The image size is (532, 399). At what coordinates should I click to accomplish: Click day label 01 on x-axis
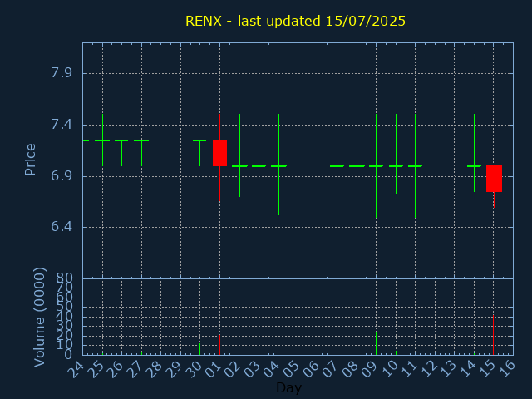coord(213,369)
